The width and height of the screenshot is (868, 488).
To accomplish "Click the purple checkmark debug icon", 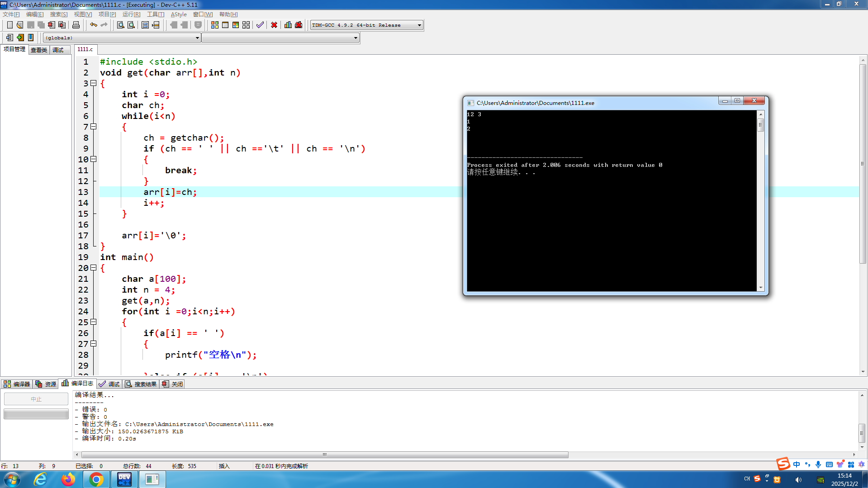I will (x=260, y=25).
